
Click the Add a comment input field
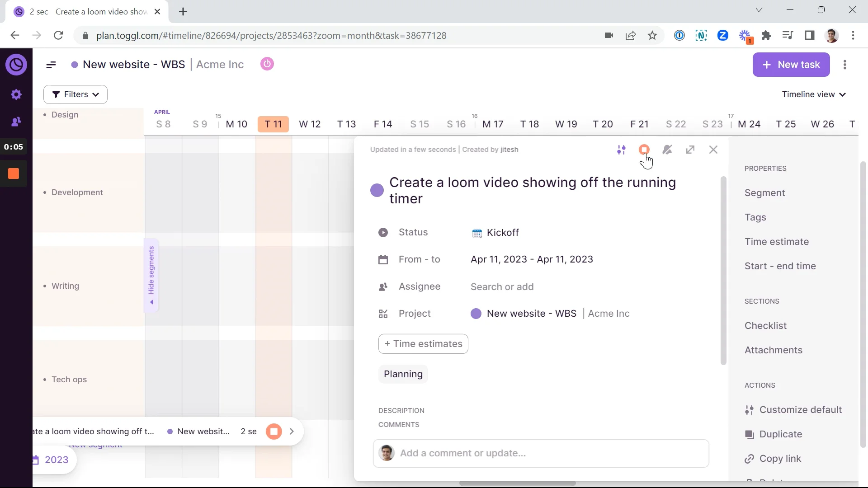pos(541,453)
